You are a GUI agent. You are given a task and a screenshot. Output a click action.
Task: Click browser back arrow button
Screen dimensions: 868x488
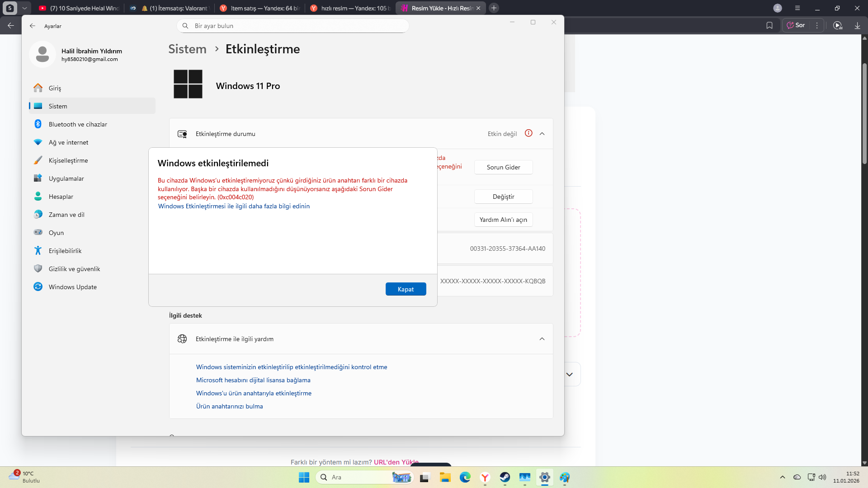coord(11,25)
